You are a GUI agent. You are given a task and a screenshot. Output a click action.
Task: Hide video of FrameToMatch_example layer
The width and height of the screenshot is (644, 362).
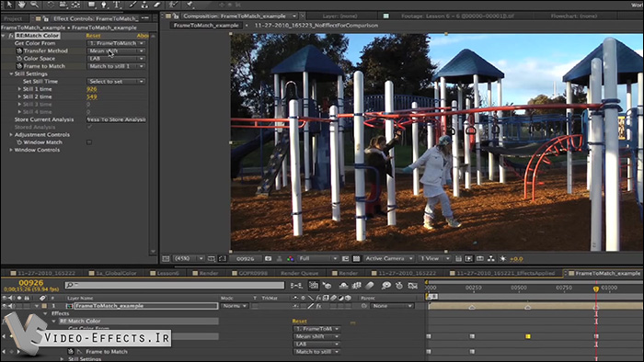[x=5, y=306]
